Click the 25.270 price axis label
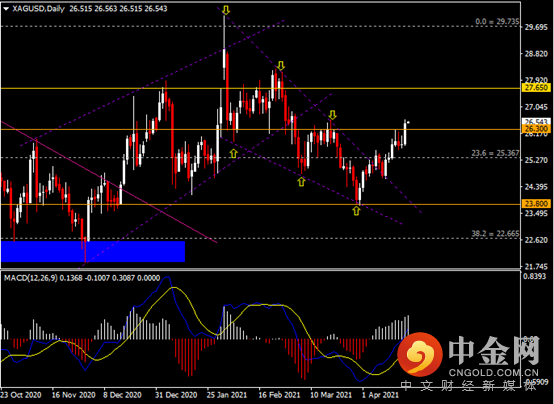This screenshot has width=554, height=404. click(x=536, y=160)
